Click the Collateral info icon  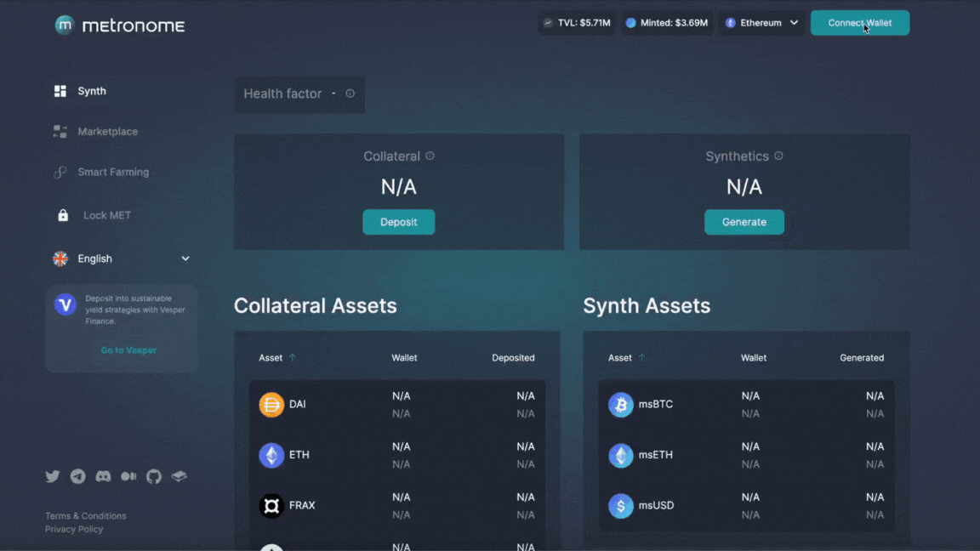(x=430, y=156)
